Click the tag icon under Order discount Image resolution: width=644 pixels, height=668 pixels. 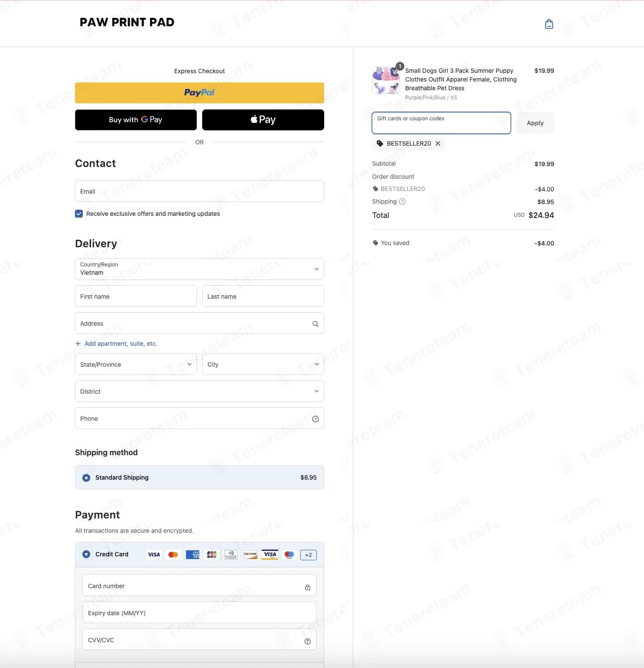[375, 189]
